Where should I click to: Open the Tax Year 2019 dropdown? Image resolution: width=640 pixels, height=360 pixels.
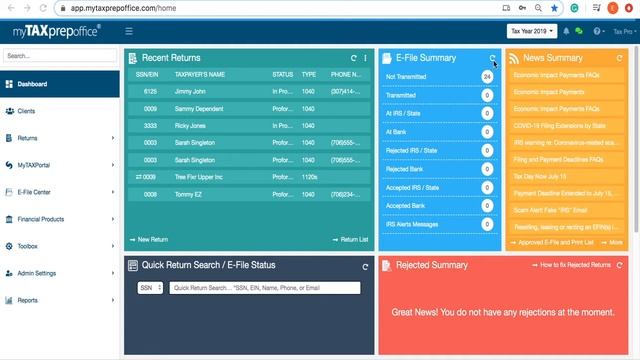[532, 31]
